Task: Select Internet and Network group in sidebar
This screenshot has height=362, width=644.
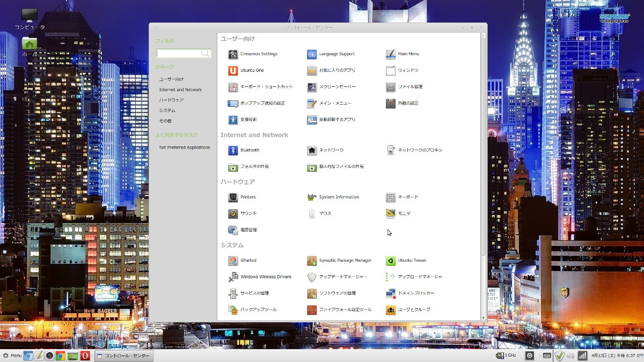Action: pos(180,90)
